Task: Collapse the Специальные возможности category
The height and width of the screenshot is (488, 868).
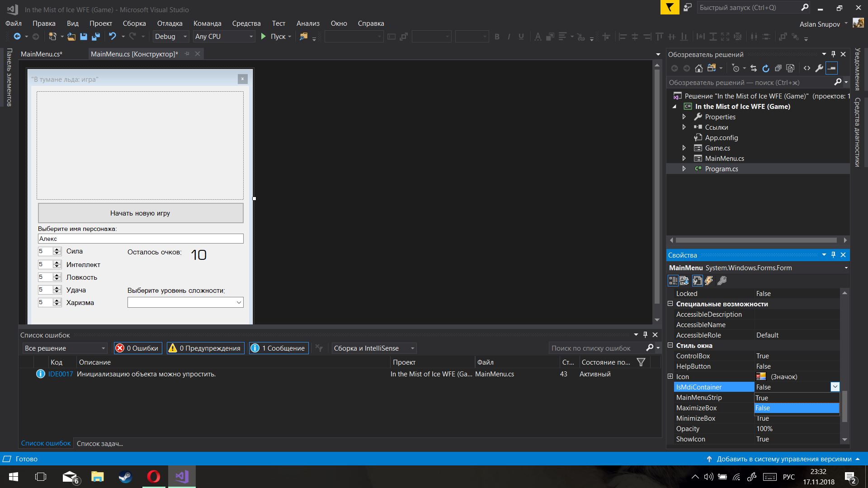Action: [x=670, y=304]
